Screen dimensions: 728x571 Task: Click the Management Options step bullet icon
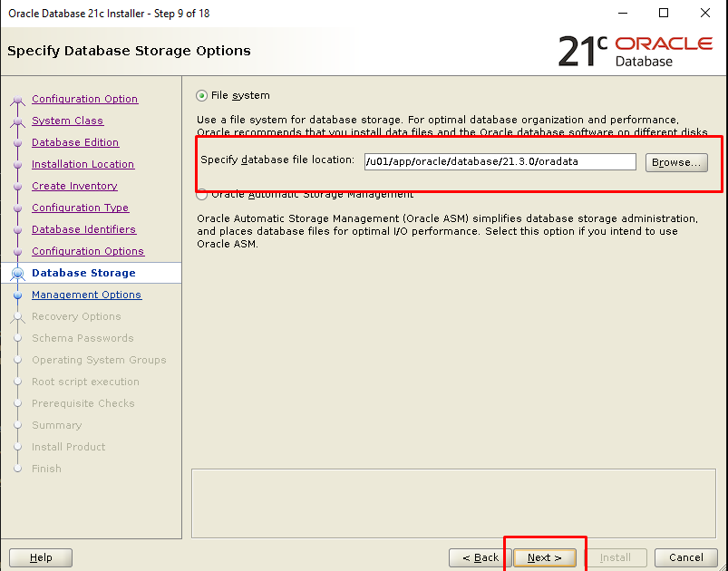[x=17, y=295]
